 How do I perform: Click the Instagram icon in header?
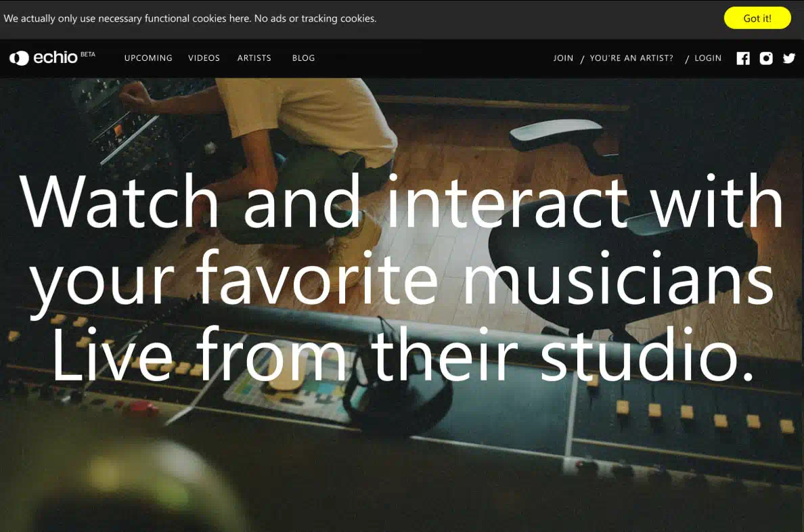[766, 58]
